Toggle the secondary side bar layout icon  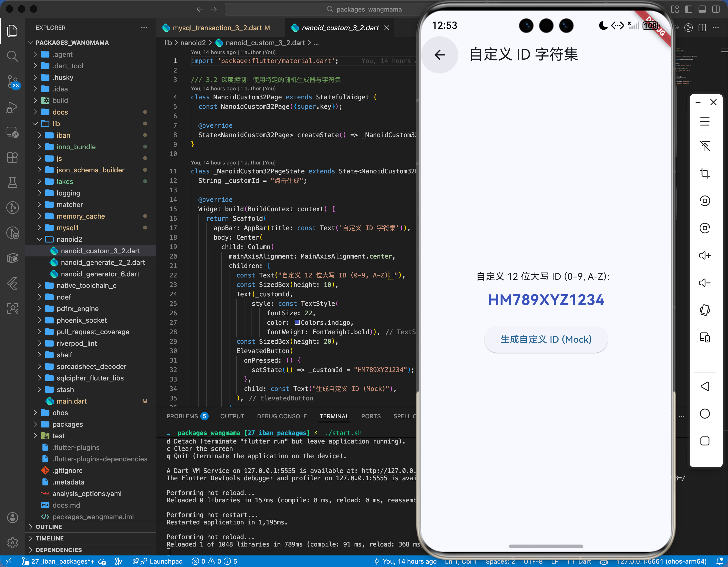[716, 9]
